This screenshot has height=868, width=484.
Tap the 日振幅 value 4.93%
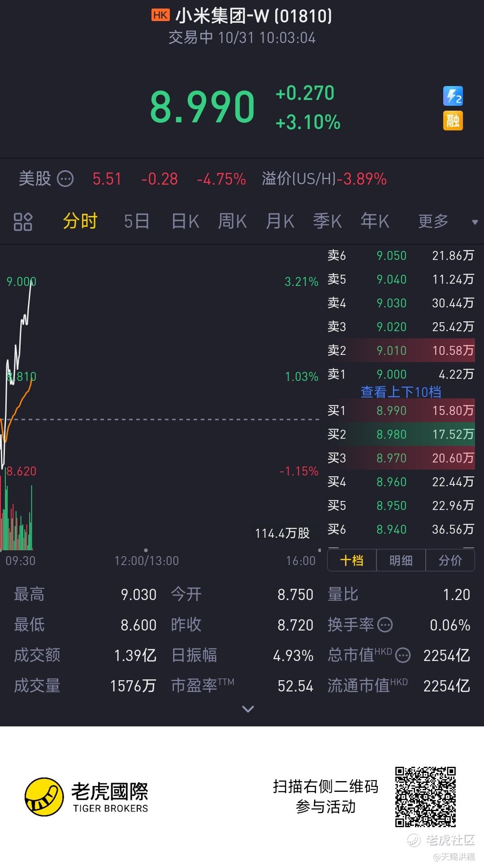(x=293, y=656)
